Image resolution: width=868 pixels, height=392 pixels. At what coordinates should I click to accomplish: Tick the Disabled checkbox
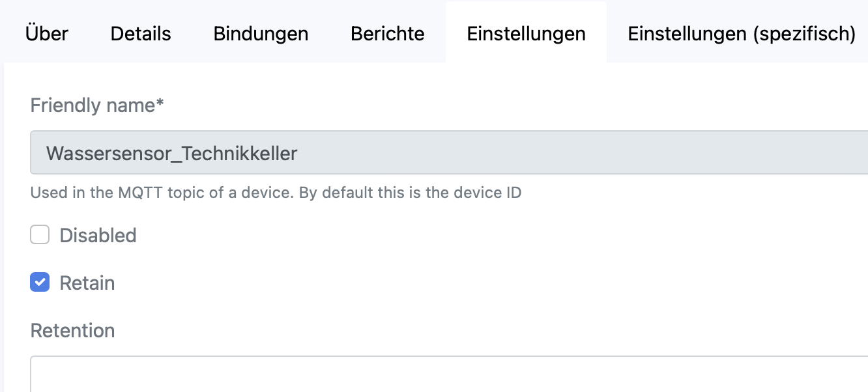pos(40,235)
